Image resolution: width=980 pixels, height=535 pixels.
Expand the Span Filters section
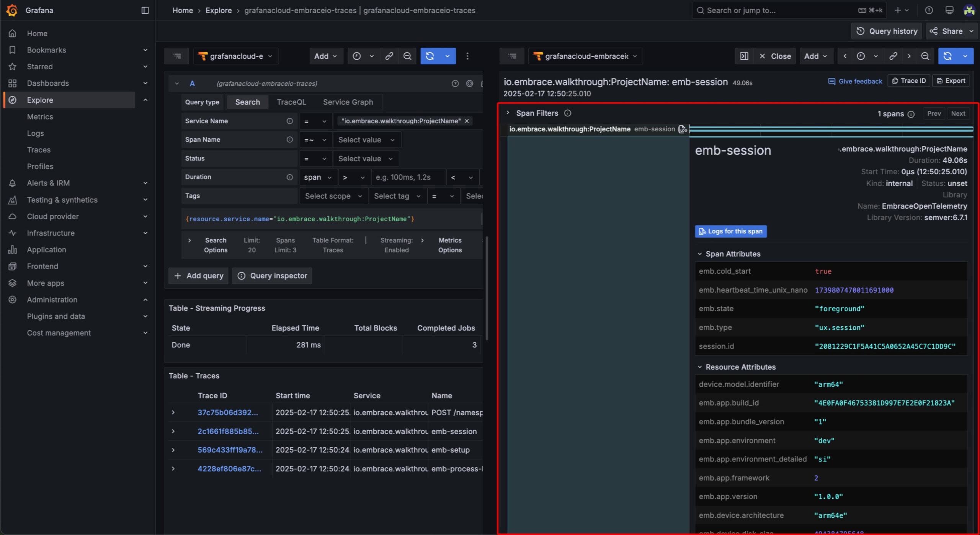pyautogui.click(x=508, y=113)
